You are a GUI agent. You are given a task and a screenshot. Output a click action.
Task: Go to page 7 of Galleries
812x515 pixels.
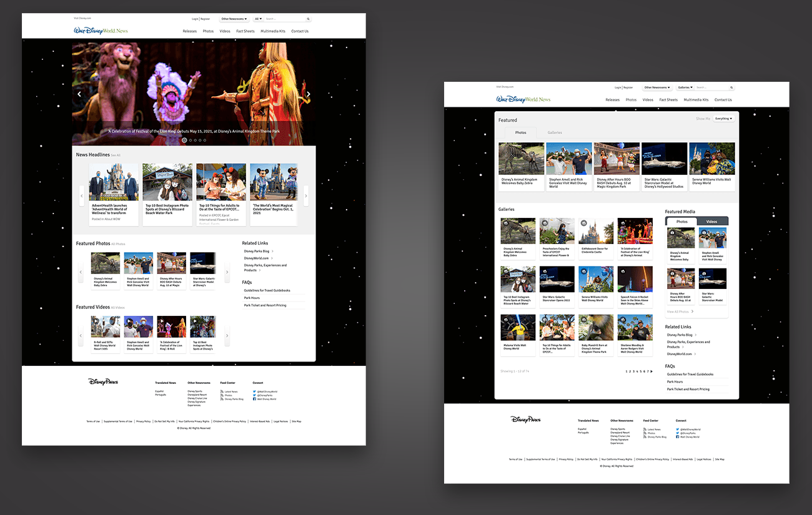[648, 371]
